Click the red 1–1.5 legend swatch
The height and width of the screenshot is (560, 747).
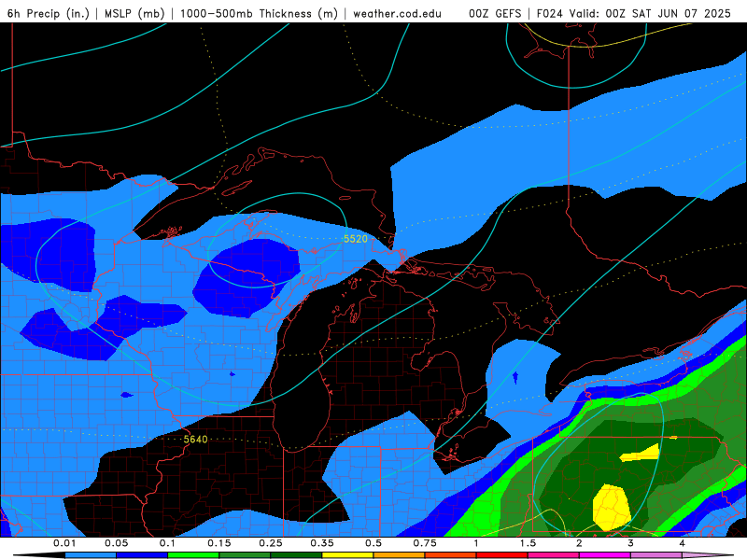(x=502, y=555)
